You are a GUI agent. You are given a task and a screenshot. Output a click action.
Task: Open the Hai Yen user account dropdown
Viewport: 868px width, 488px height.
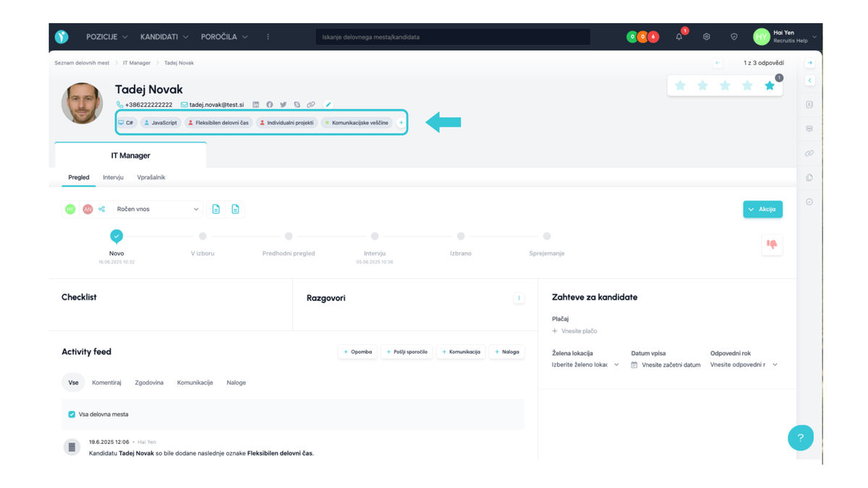[786, 37]
